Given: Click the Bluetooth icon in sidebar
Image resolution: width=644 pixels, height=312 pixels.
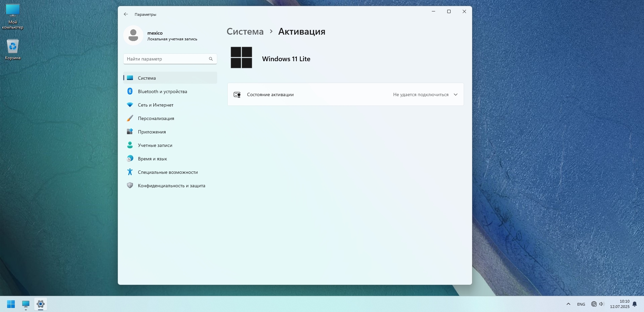Looking at the screenshot, I should [130, 91].
